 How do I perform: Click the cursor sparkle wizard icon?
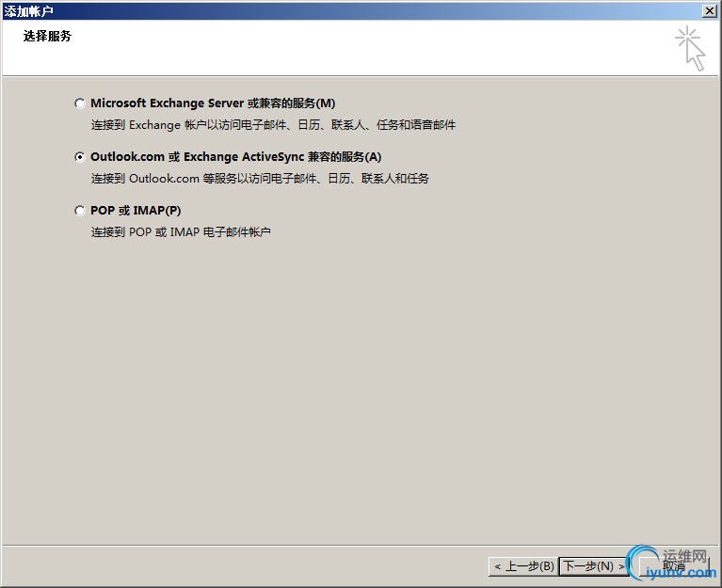tap(691, 48)
